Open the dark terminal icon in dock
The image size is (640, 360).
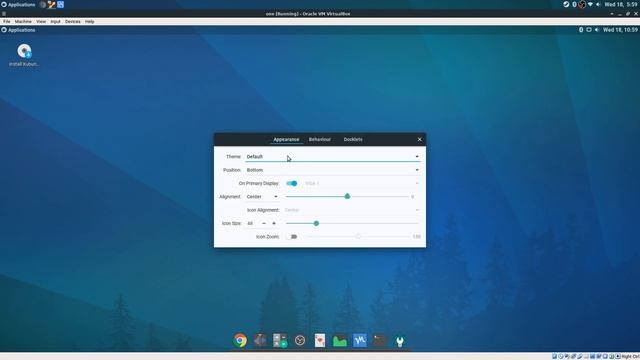coord(380,340)
